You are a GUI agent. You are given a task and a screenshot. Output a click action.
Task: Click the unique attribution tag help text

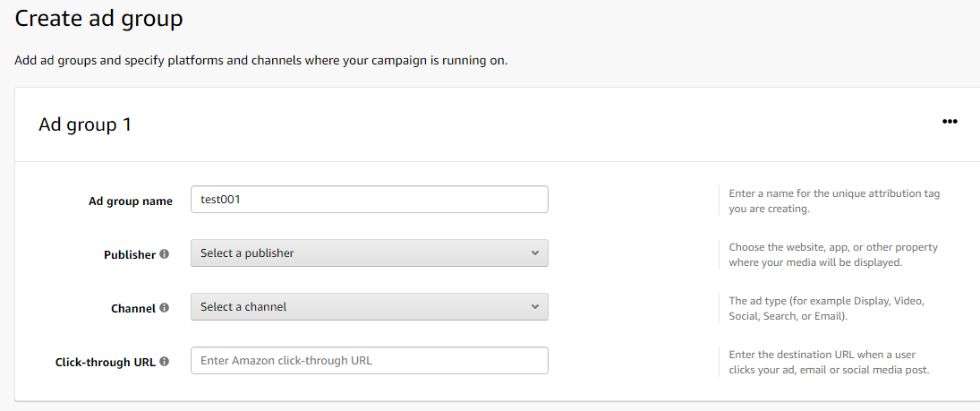834,201
